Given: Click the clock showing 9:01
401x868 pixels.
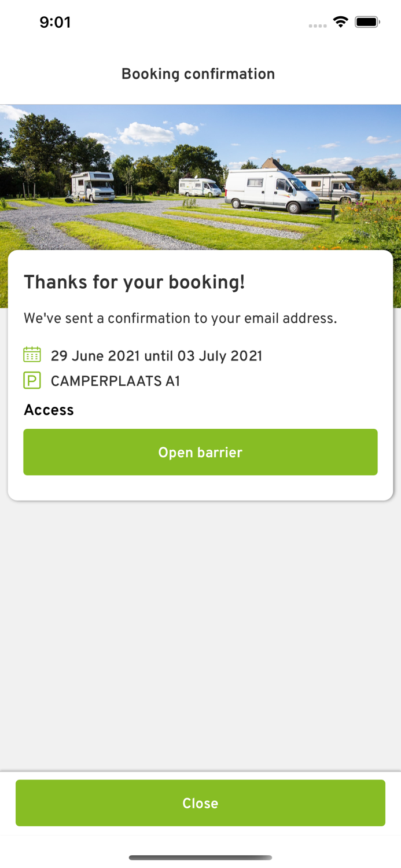Looking at the screenshot, I should (x=56, y=22).
